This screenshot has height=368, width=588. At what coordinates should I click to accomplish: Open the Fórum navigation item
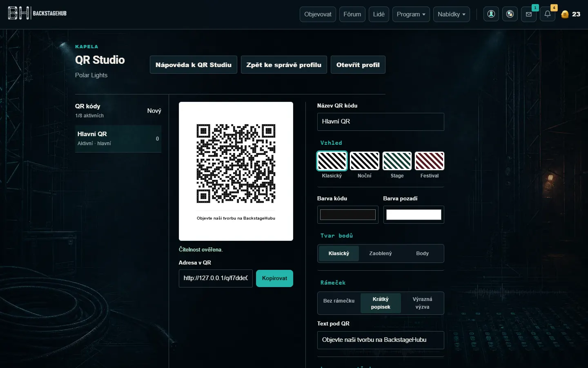[352, 14]
